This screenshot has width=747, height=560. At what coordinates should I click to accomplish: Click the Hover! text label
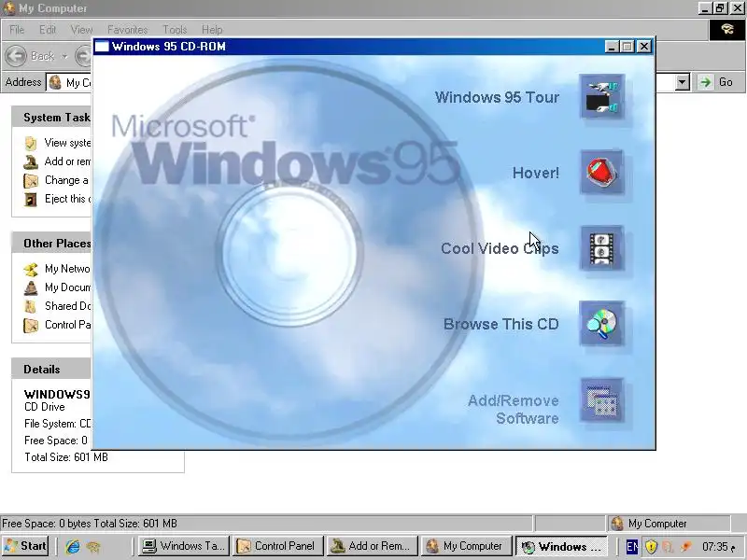click(535, 173)
